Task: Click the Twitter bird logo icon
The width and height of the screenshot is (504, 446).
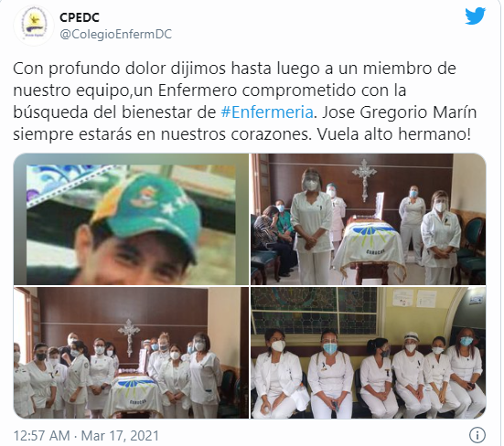Action: coord(475,16)
